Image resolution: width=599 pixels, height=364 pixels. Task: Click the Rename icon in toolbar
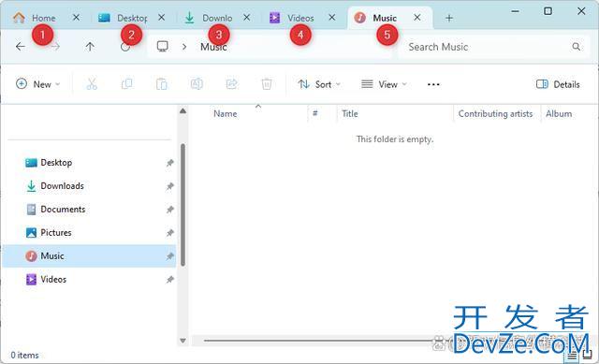coord(197,84)
